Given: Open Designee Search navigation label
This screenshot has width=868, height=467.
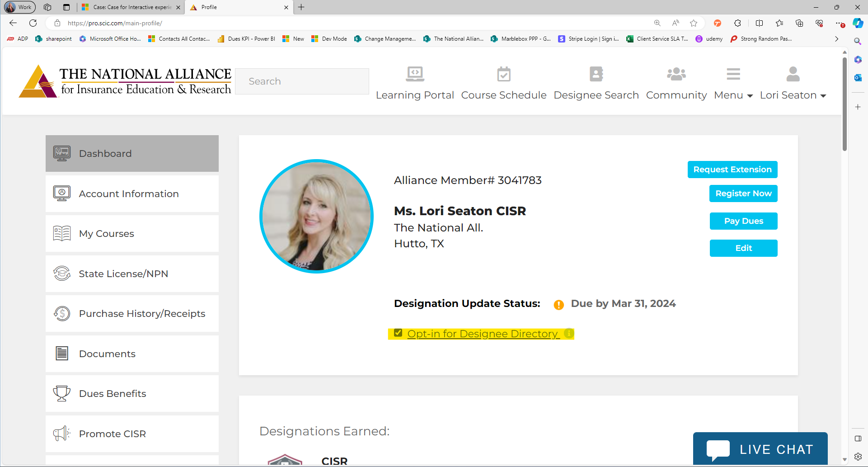Looking at the screenshot, I should (x=596, y=95).
